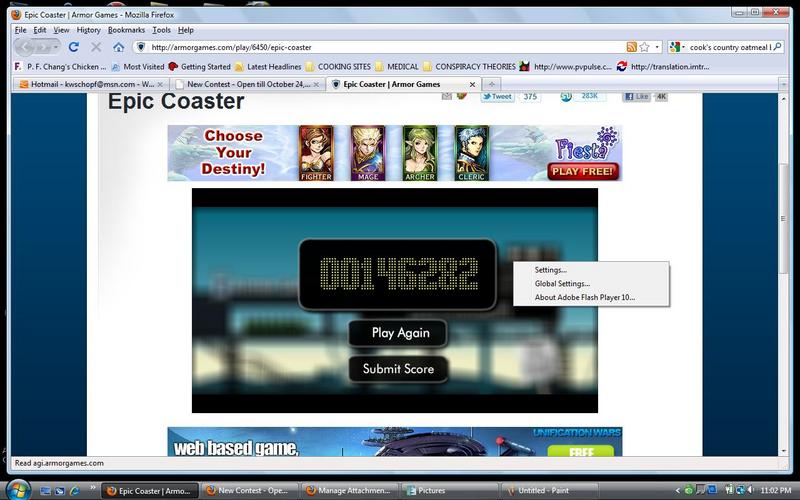Open a new tab with plus button
800x500 pixels.
click(491, 84)
